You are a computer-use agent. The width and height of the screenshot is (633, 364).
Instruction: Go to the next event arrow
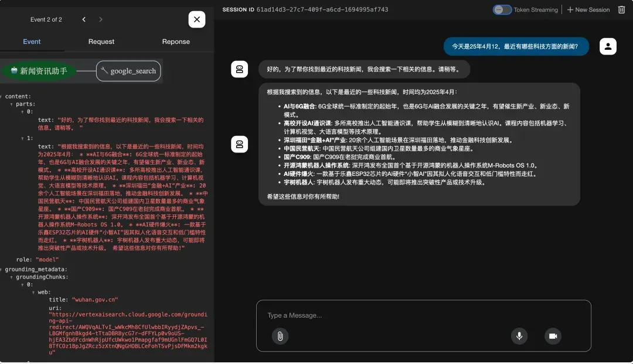click(x=101, y=19)
